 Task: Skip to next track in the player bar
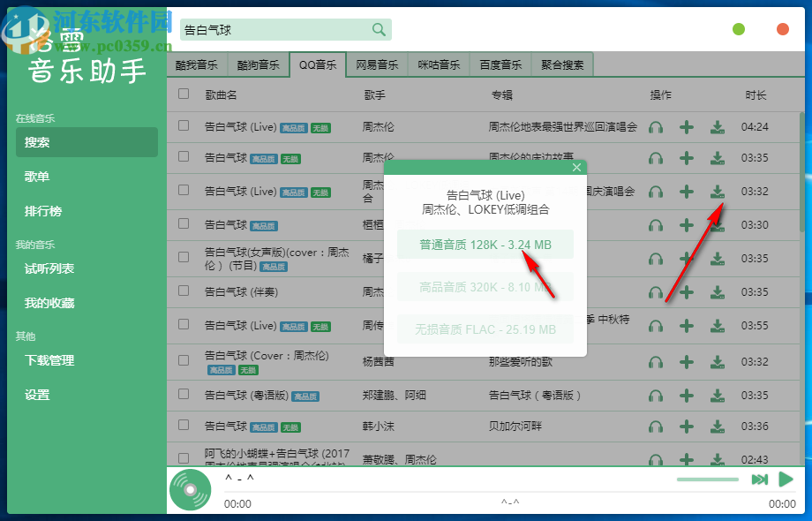760,479
